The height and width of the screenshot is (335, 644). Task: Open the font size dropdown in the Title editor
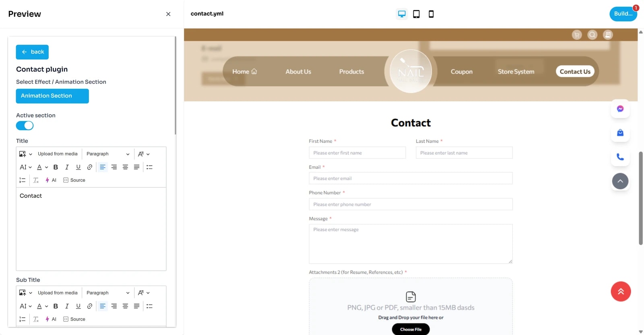coord(25,167)
